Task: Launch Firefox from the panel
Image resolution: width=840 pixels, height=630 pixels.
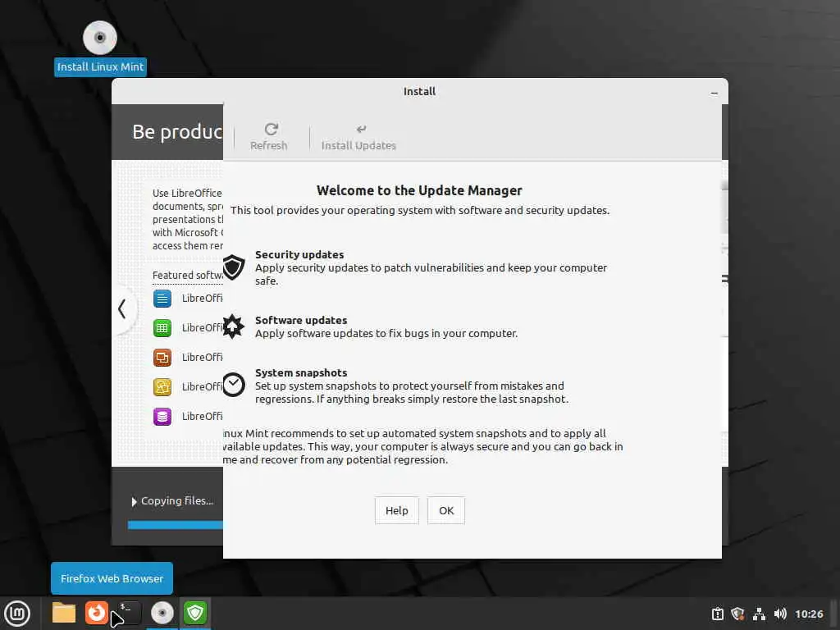Action: coord(97,614)
